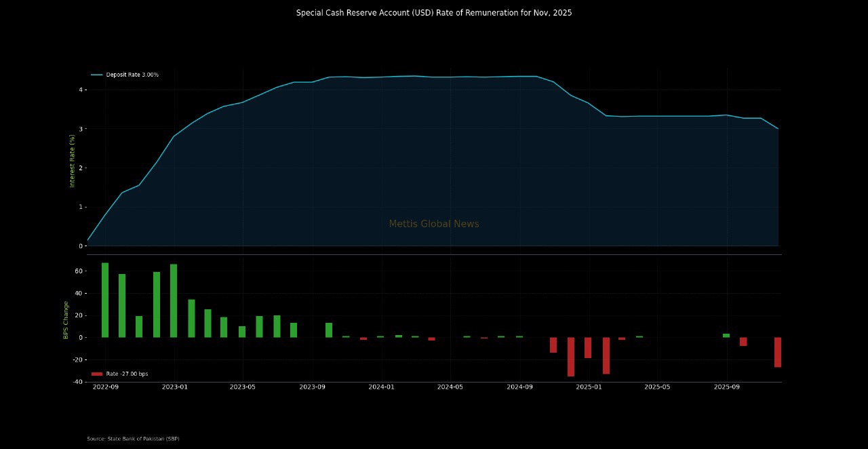Click the 2024-01 x-axis tick label
The height and width of the screenshot is (449, 868).
point(381,387)
